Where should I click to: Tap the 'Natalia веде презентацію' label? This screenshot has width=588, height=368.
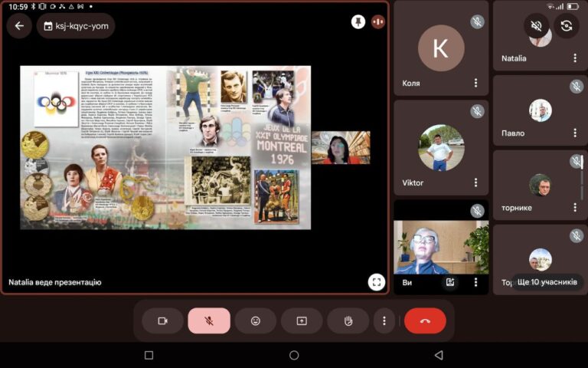tap(55, 282)
